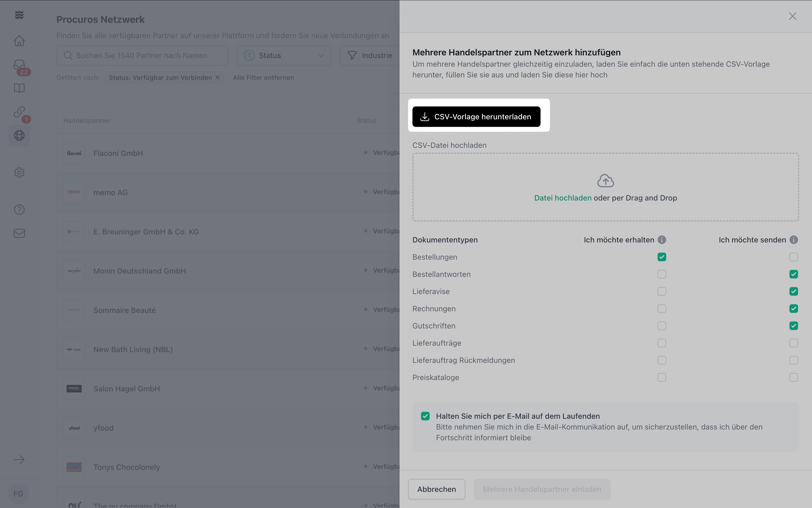Expand sidebar with the arrow icon
Viewport: 812px width, 508px height.
pos(19,460)
